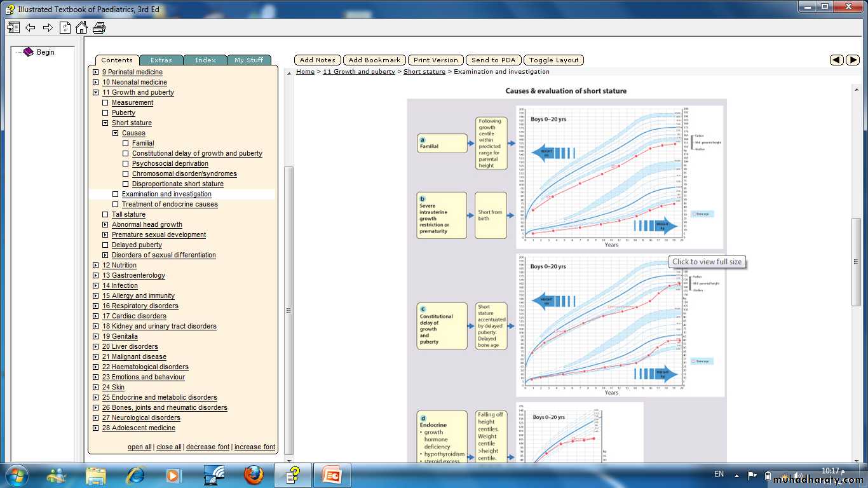Go to the home page via house icon
Image resolution: width=868 pixels, height=488 pixels.
81,27
